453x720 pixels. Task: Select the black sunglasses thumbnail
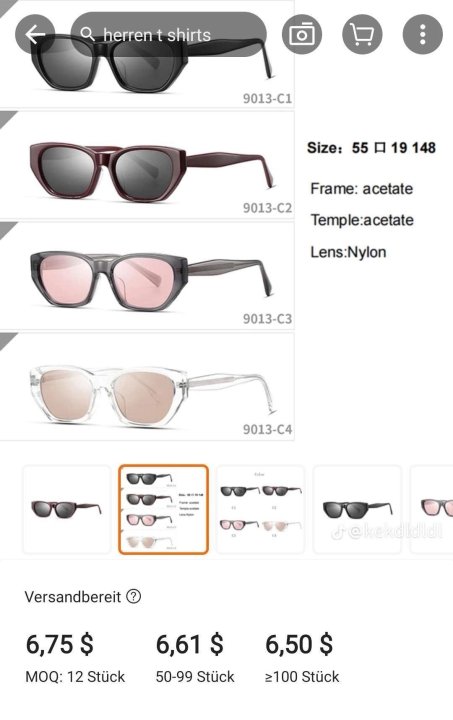pos(357,509)
